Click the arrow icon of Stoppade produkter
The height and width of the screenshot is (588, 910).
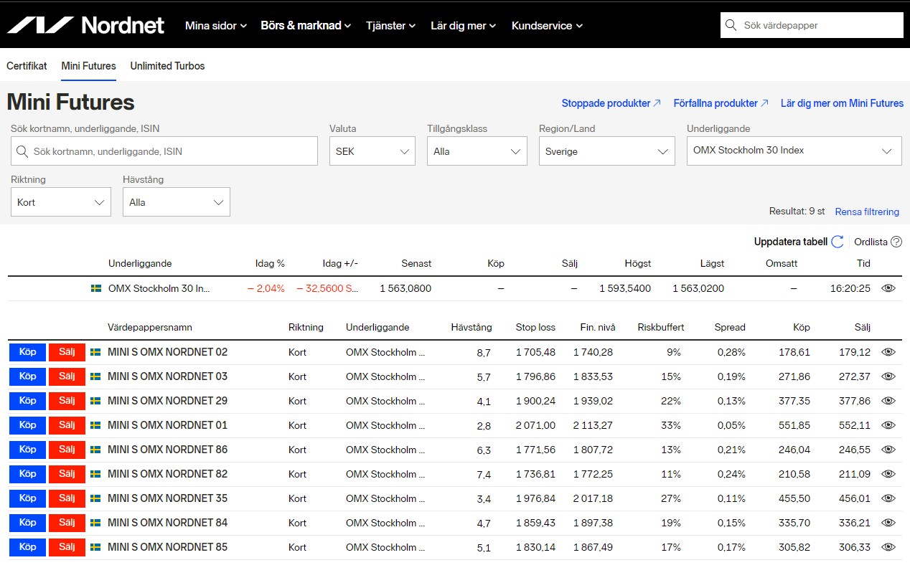pyautogui.click(x=657, y=103)
